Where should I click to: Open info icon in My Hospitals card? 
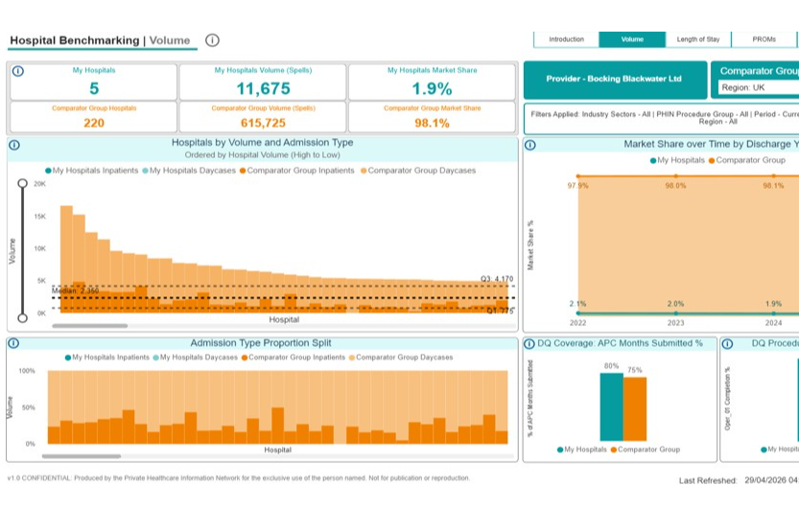click(x=18, y=71)
